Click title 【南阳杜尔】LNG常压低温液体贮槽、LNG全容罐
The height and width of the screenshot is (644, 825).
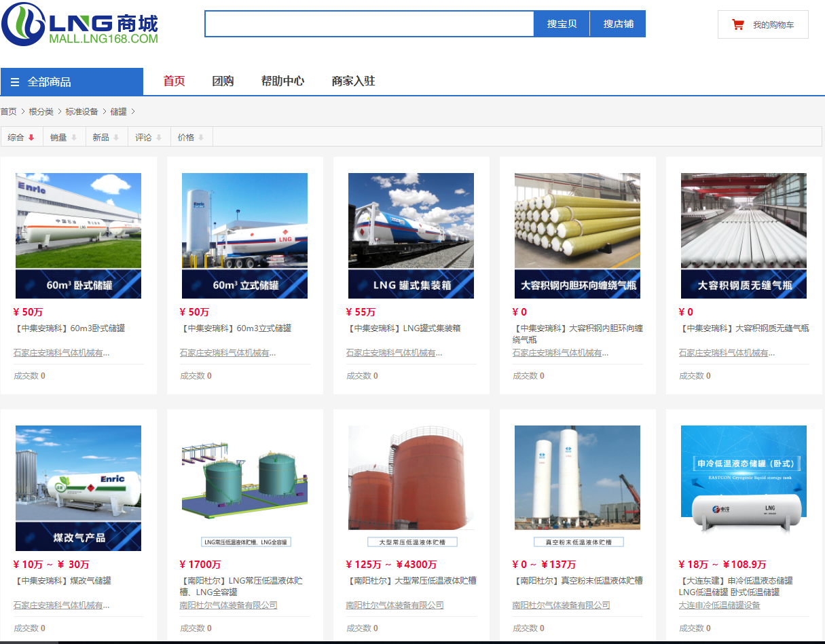coord(241,586)
